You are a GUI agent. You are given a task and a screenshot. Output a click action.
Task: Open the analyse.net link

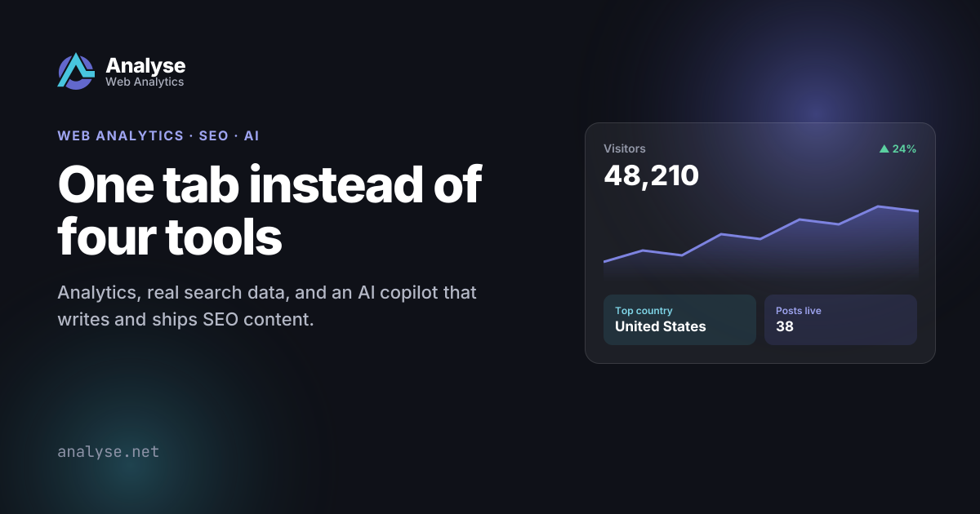coord(108,451)
